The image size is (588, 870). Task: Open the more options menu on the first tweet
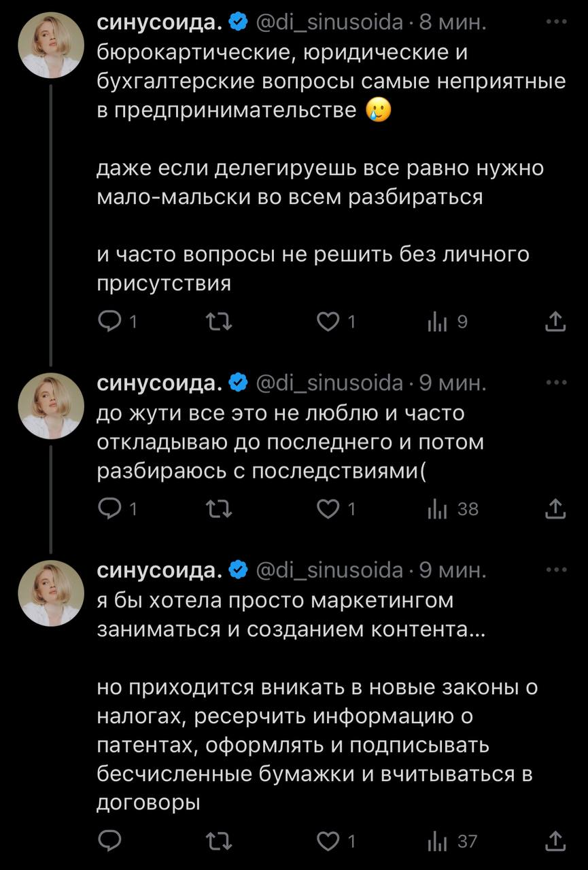pyautogui.click(x=556, y=23)
